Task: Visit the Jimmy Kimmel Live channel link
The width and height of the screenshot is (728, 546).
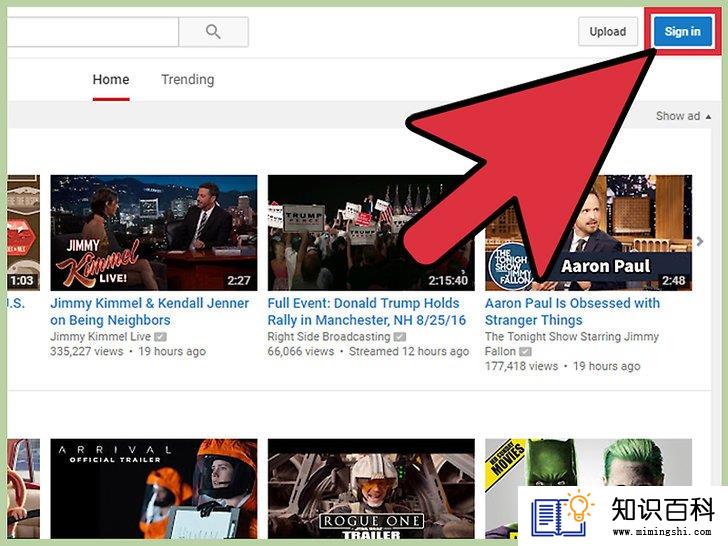Action: click(x=101, y=337)
